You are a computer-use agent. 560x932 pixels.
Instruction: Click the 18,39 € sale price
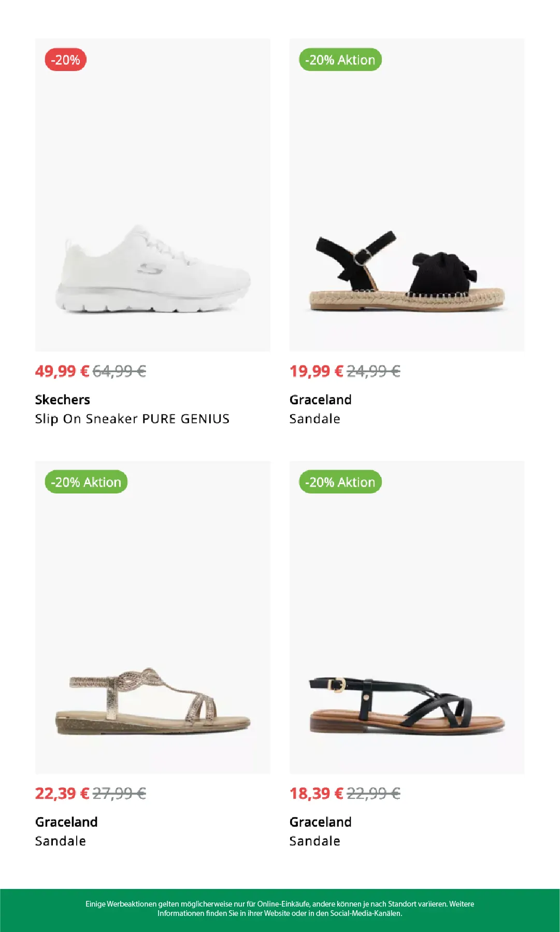coord(317,794)
